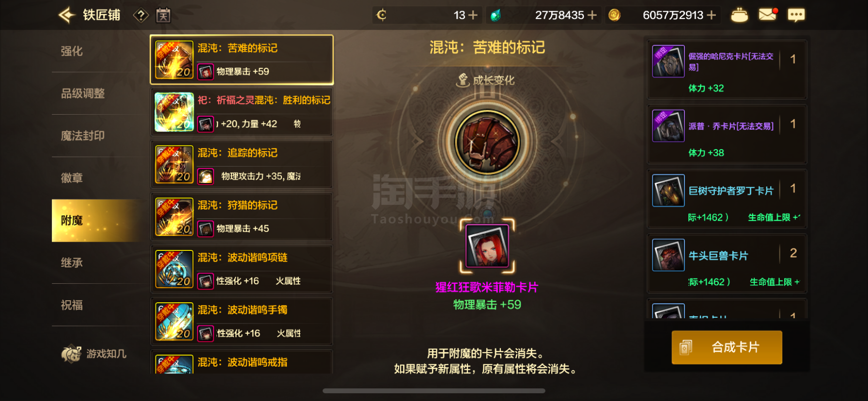Click the plus beside the 27万8435 gem balance
The image size is (868, 401).
coord(592,15)
